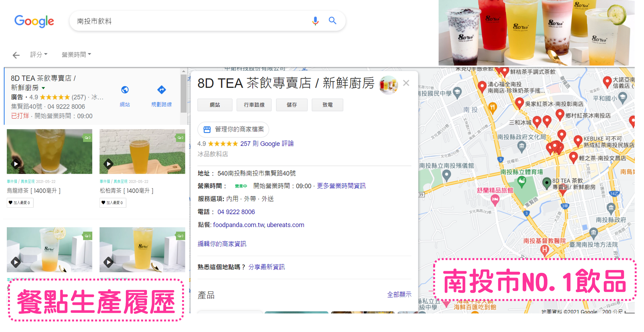
Task: Click 分享最新資訊 link
Action: point(266,267)
